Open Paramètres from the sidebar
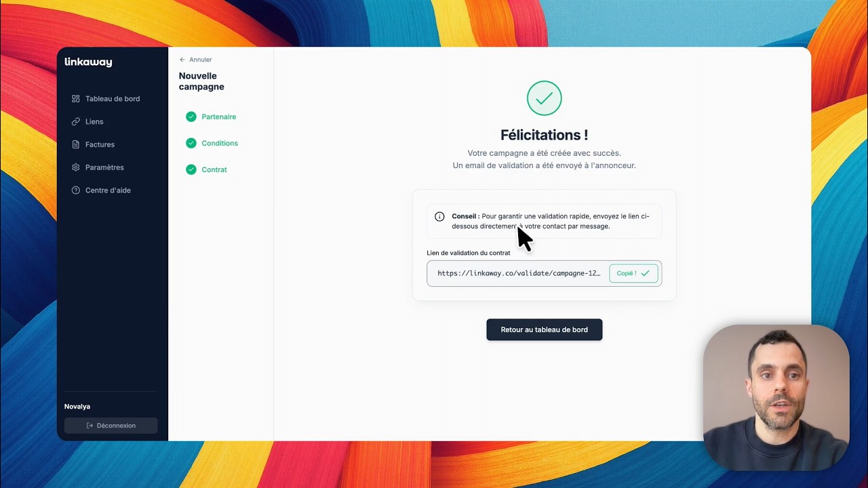Image resolution: width=868 pixels, height=488 pixels. coord(104,167)
